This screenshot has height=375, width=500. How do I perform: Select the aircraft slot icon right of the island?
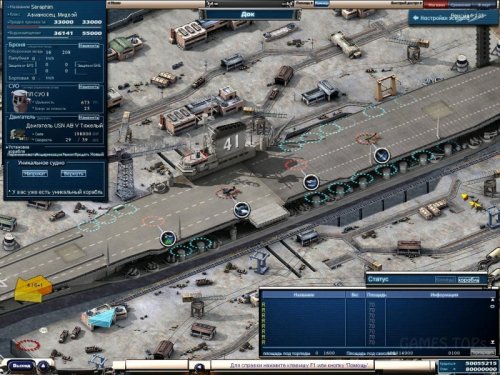pos(311,182)
